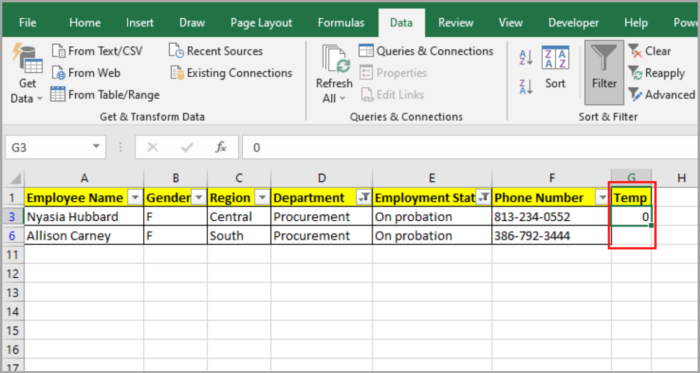Open the Page Layout tab

pos(261,23)
